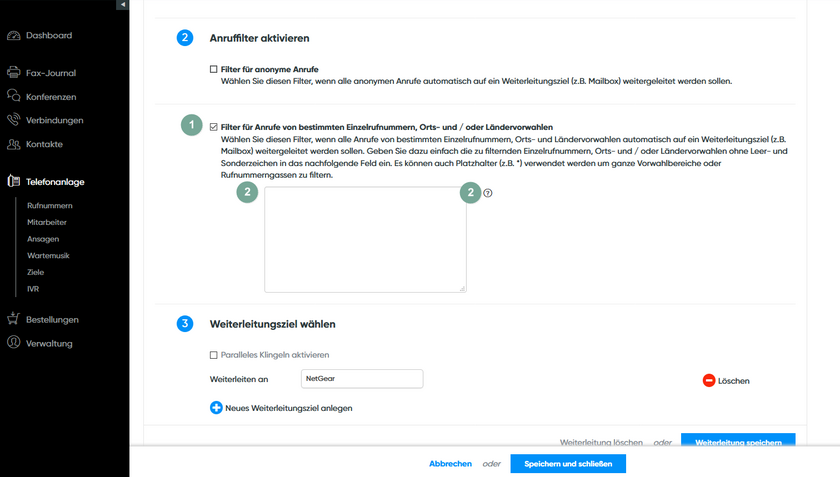Click the Verbindungen phone icon
The width and height of the screenshot is (840, 477).
(x=14, y=120)
